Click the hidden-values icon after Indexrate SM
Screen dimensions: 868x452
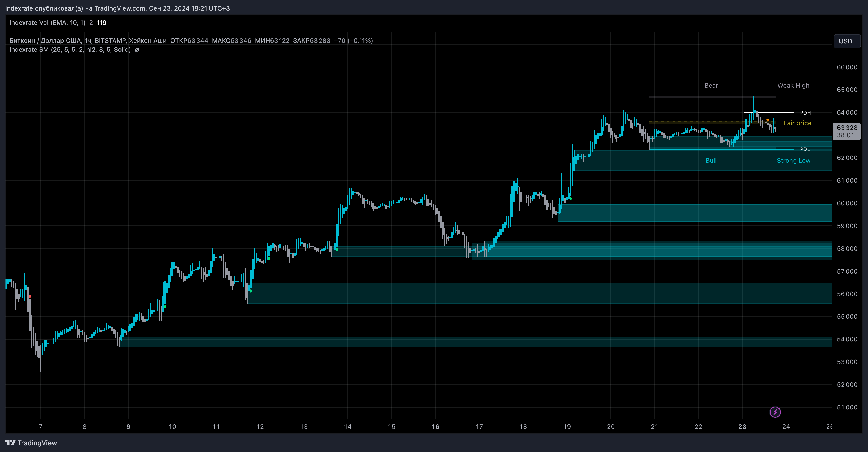[137, 50]
